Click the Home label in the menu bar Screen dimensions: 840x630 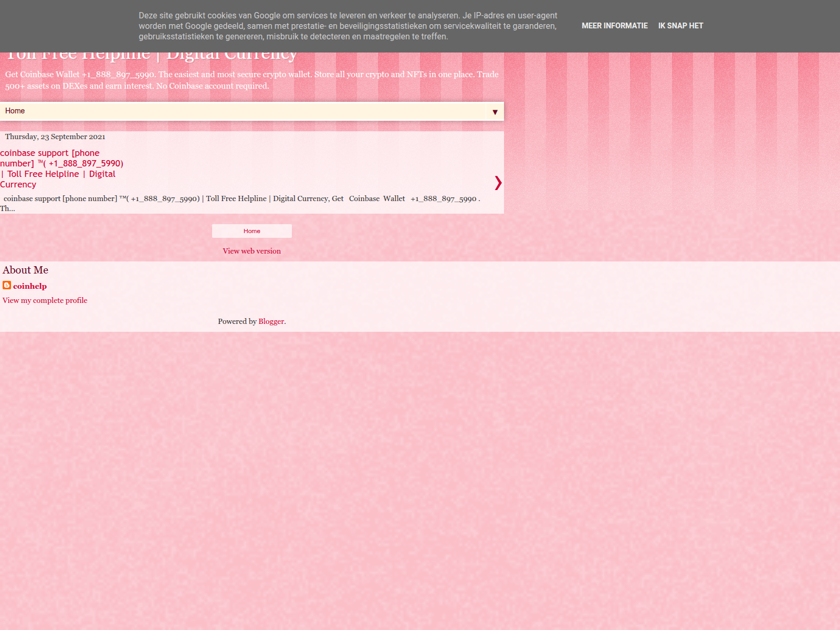(15, 111)
